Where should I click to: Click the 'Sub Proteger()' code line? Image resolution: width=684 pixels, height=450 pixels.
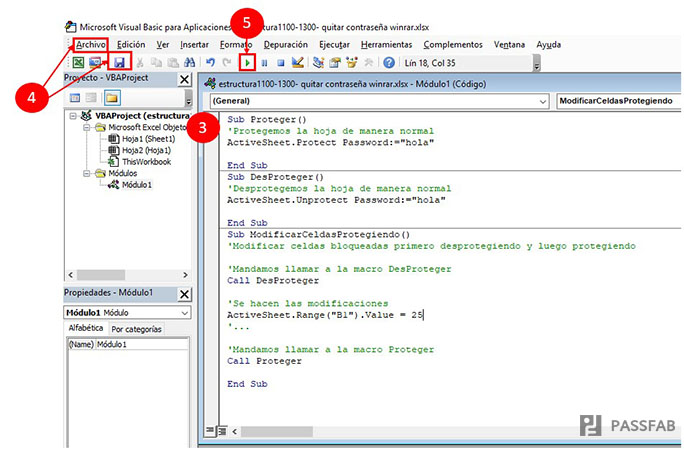pos(267,119)
